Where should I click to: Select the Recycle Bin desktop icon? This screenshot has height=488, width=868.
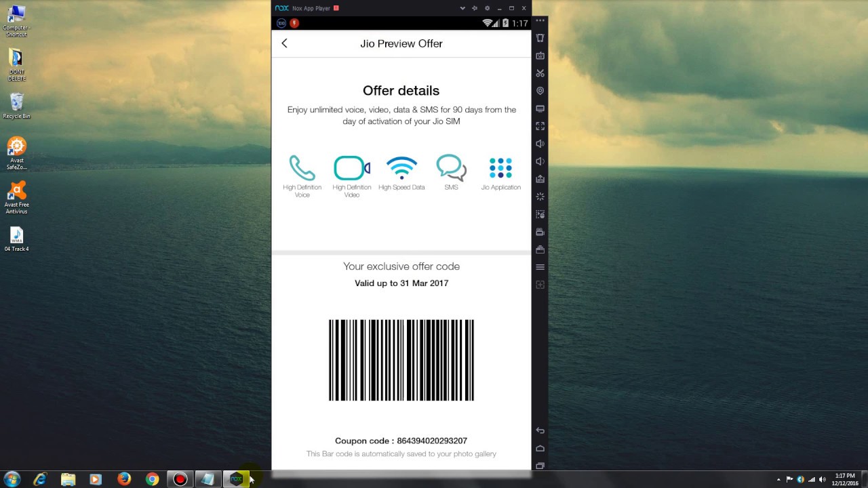click(16, 106)
